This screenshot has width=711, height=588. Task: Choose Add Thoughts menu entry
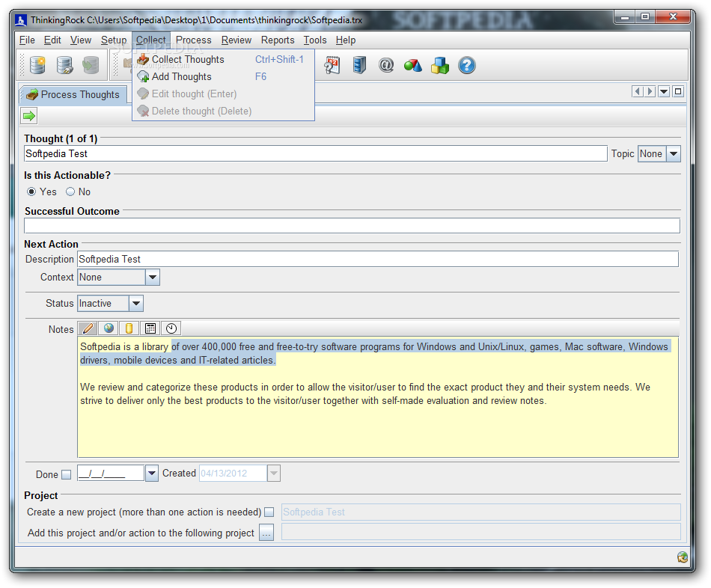pyautogui.click(x=223, y=76)
